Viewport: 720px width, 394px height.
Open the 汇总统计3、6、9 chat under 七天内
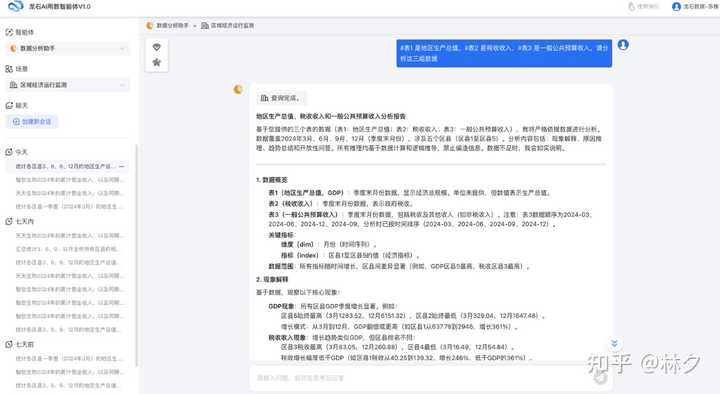67,249
